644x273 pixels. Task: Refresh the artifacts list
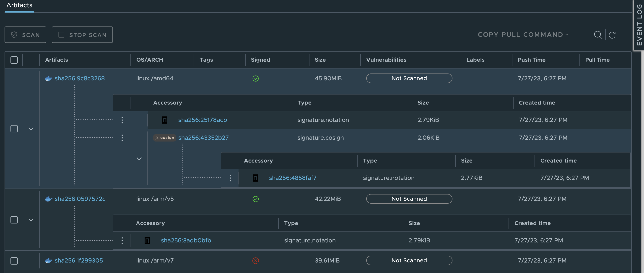pyautogui.click(x=612, y=35)
